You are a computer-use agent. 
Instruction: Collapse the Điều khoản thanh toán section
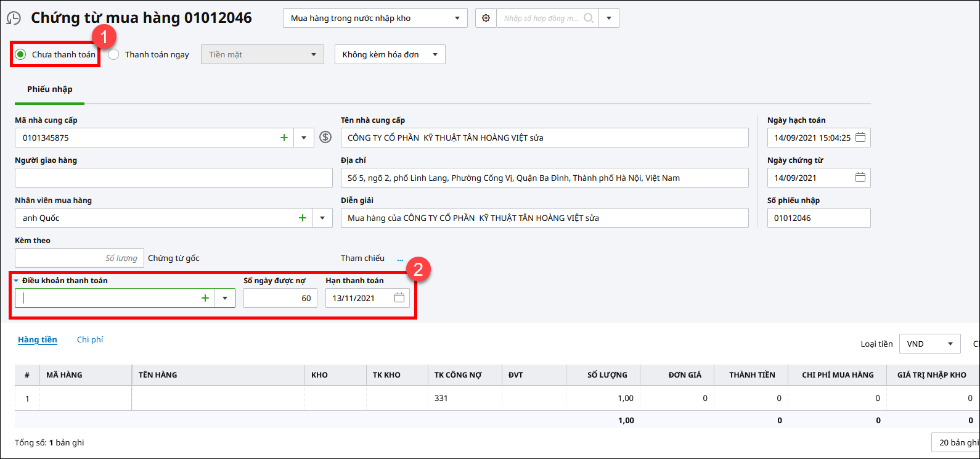[17, 281]
